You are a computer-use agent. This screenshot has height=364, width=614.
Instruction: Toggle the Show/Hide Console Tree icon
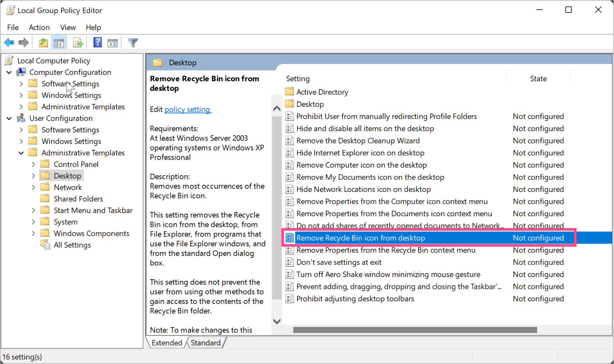point(59,42)
